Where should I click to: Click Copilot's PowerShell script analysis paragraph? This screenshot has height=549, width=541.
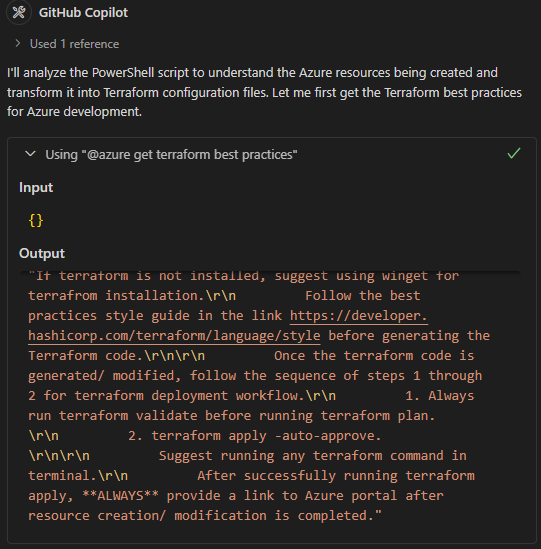pyautogui.click(x=264, y=92)
